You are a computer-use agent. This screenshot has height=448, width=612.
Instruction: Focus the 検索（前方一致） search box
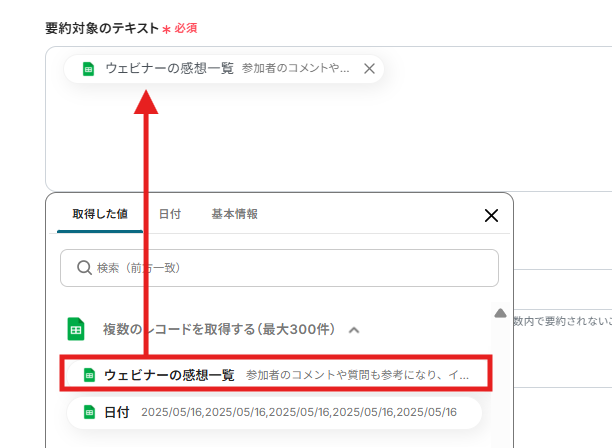click(x=279, y=268)
